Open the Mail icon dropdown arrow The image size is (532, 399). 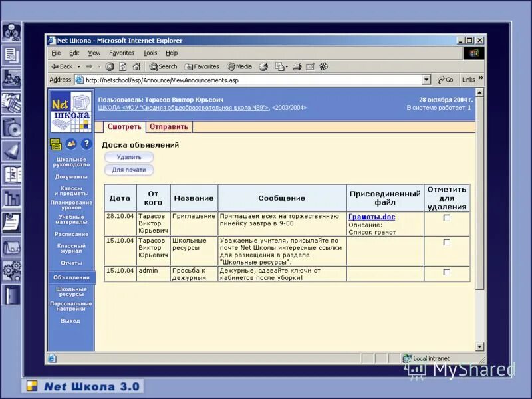coord(287,66)
